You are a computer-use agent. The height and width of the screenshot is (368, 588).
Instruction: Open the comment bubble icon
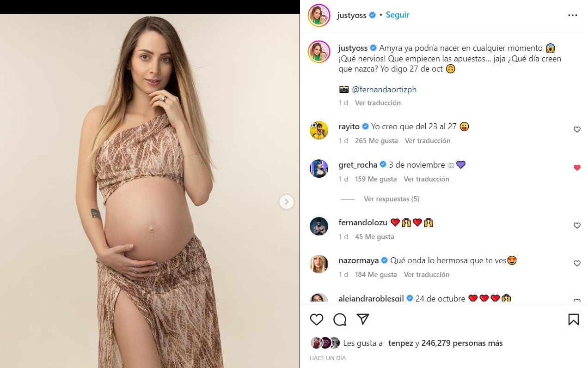[x=340, y=319]
